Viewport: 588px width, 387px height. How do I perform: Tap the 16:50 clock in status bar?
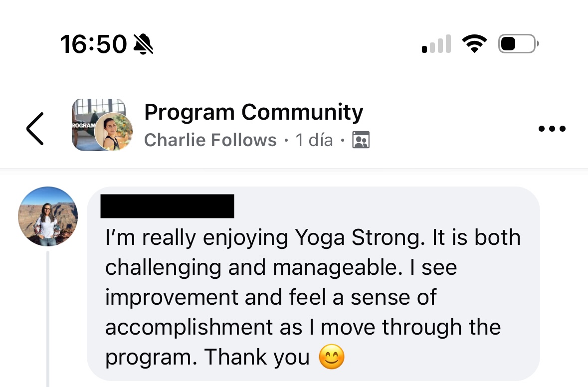coord(93,44)
